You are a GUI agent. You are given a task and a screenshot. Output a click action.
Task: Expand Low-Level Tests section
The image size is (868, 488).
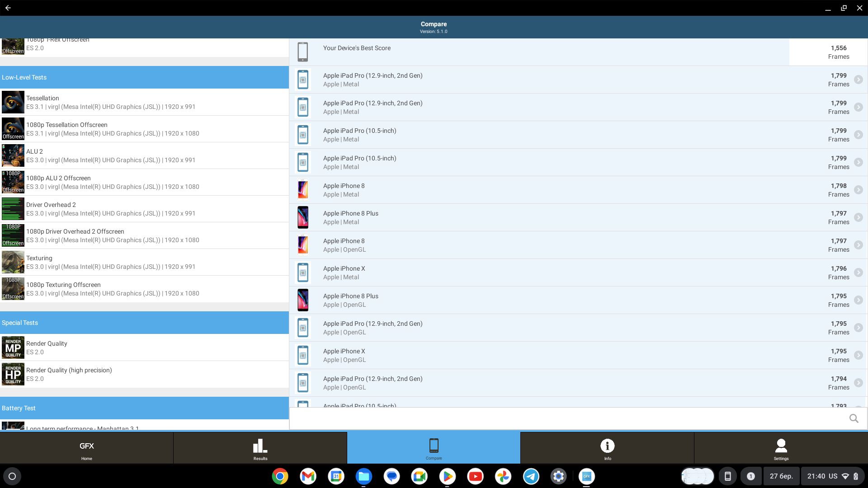(144, 77)
